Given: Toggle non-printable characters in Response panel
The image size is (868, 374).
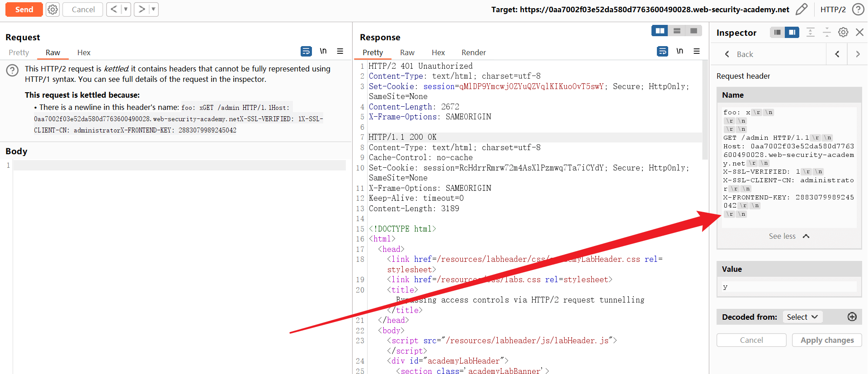Looking at the screenshot, I should point(679,52).
